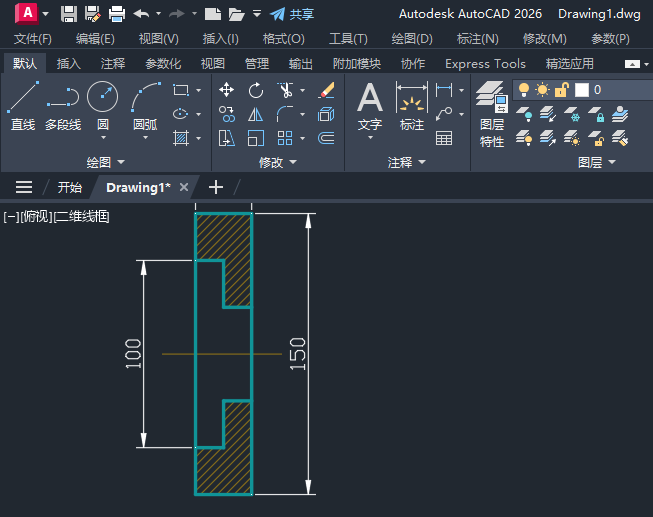653x517 pixels.
Task: Open the 文件(F) menu
Action: click(32, 39)
